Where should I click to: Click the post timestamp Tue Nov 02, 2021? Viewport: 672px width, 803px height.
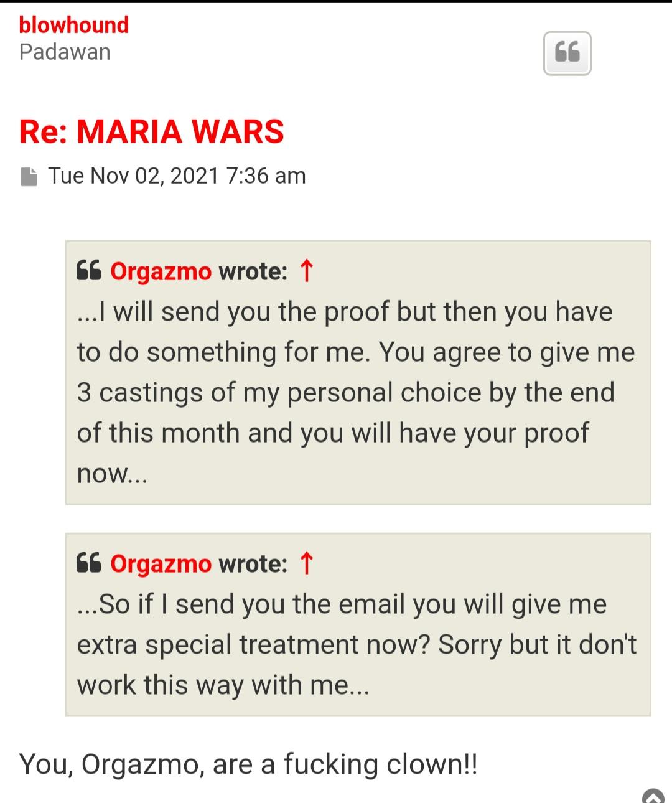[177, 176]
